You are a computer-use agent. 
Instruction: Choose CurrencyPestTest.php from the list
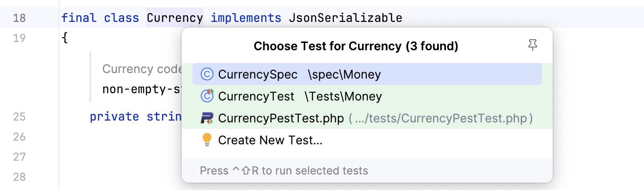(281, 118)
